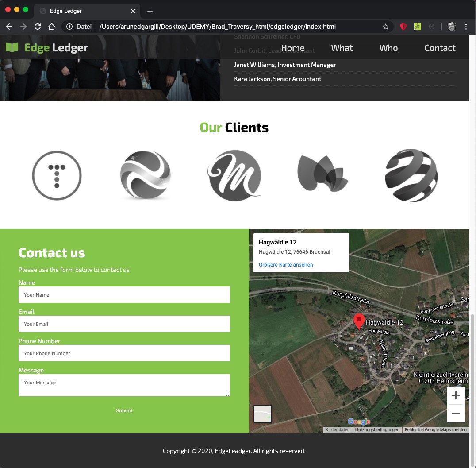This screenshot has width=476, height=468.
Task: Open a new browser tab
Action: (x=150, y=11)
